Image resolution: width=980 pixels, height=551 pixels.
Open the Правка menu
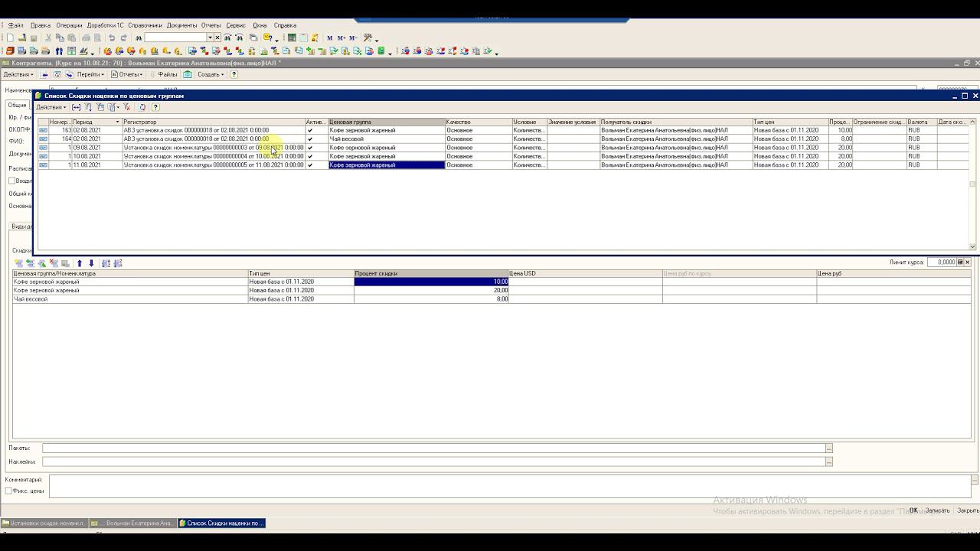pos(40,25)
